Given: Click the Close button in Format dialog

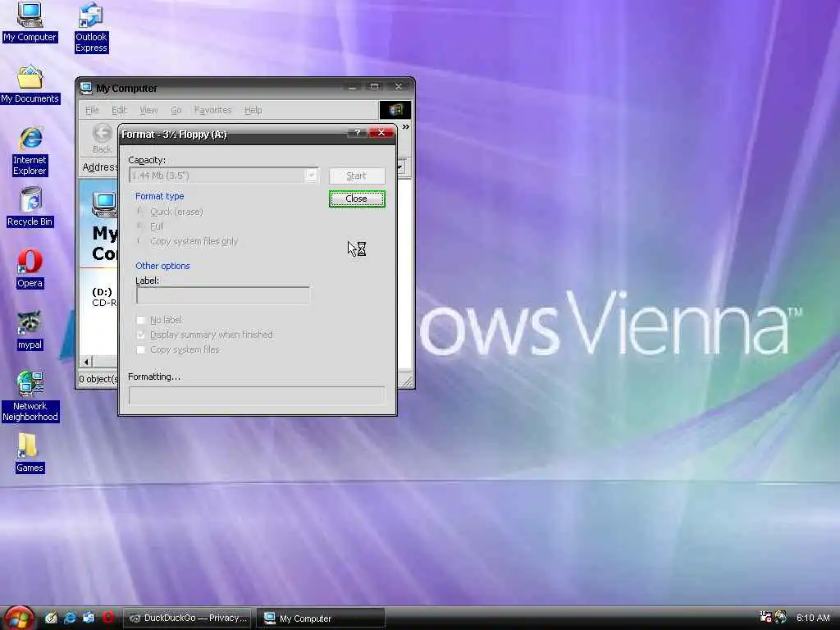Looking at the screenshot, I should click(x=357, y=199).
